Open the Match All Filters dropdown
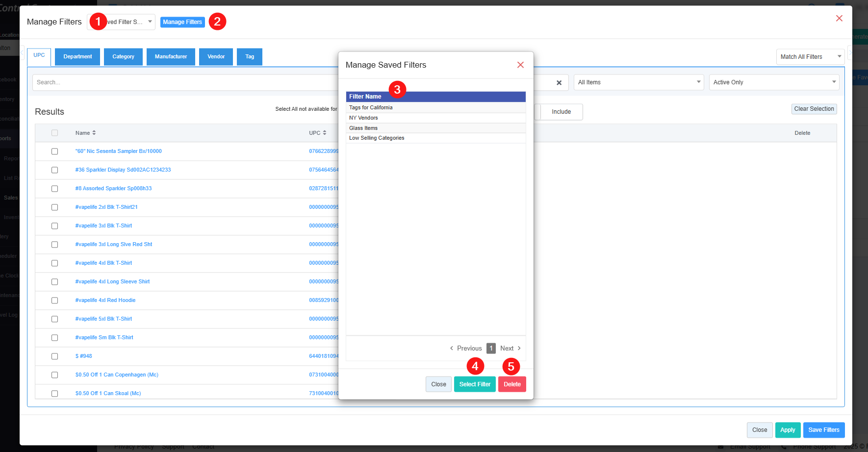This screenshot has width=868, height=452. tap(810, 57)
